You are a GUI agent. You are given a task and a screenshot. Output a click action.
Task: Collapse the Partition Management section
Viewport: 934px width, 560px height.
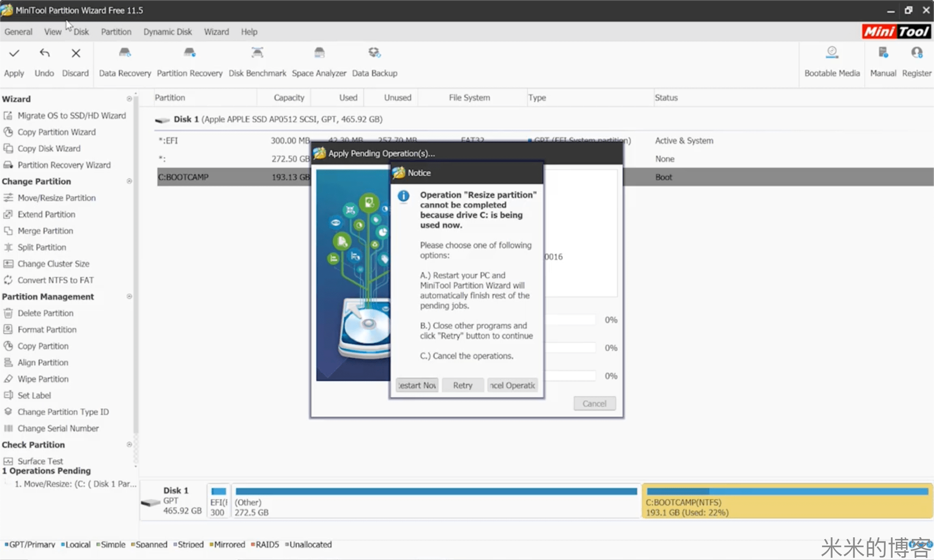pyautogui.click(x=129, y=297)
